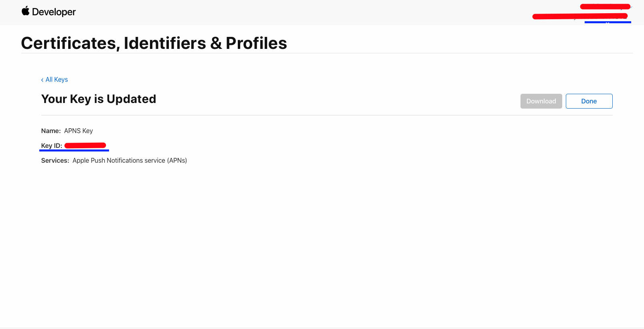
Task: Select the APNS Key name value
Action: 79,131
